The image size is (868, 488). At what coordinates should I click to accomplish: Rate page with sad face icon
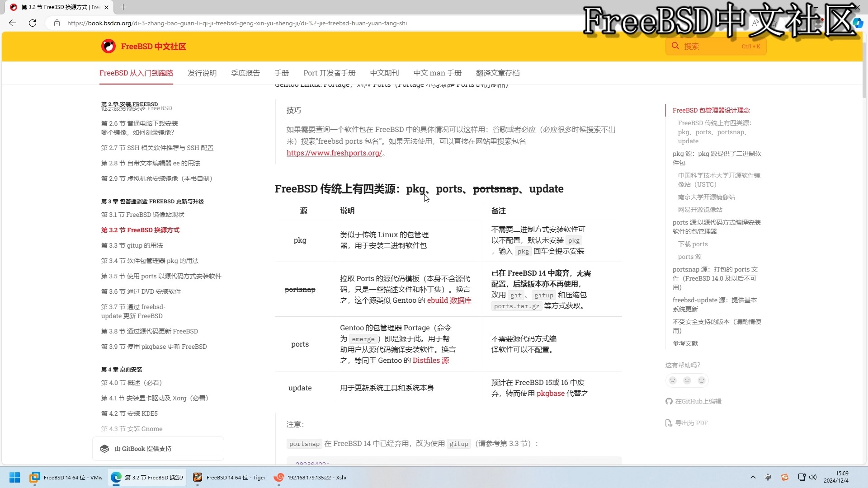coord(673,380)
